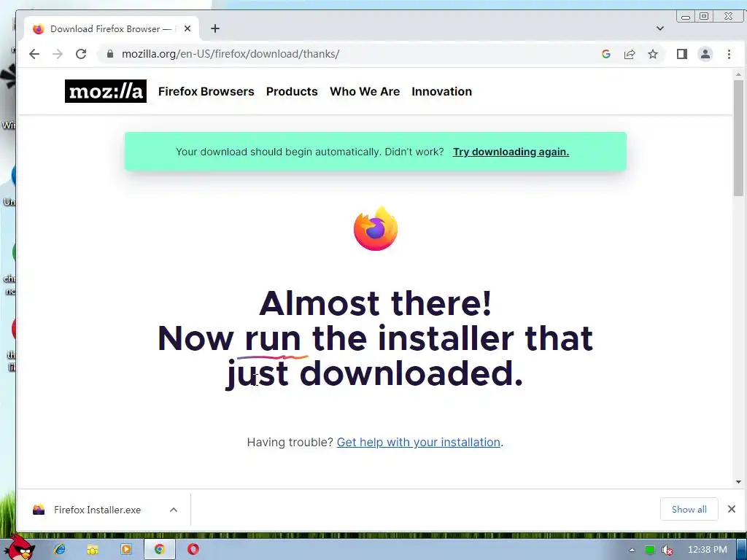Screen dimensions: 747x560
Task: Open the Products menu
Action: (x=292, y=91)
